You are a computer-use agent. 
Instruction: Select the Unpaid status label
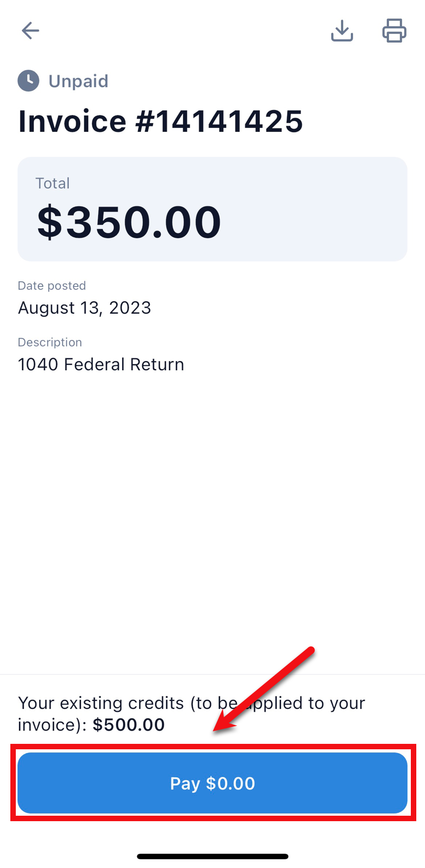78,81
